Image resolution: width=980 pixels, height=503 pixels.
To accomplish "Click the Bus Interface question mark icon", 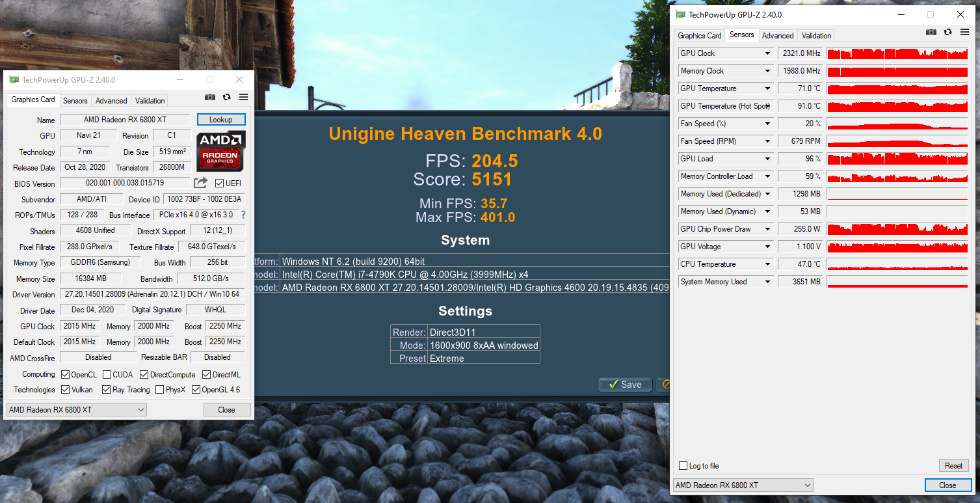I will coord(243,215).
